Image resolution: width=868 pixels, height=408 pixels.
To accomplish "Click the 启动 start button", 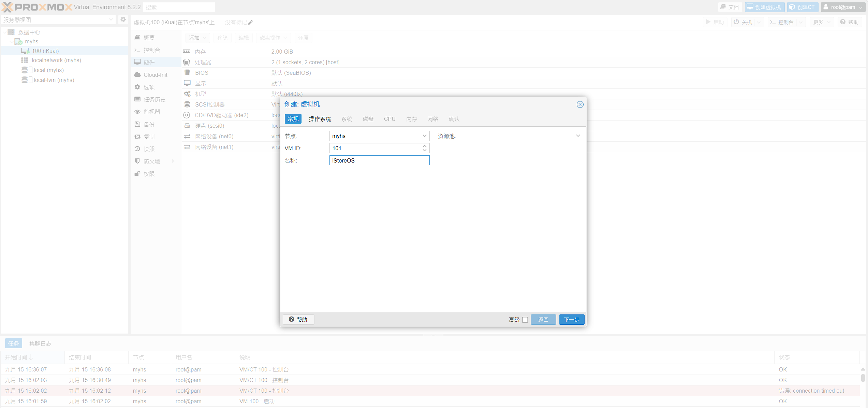I will pos(715,22).
